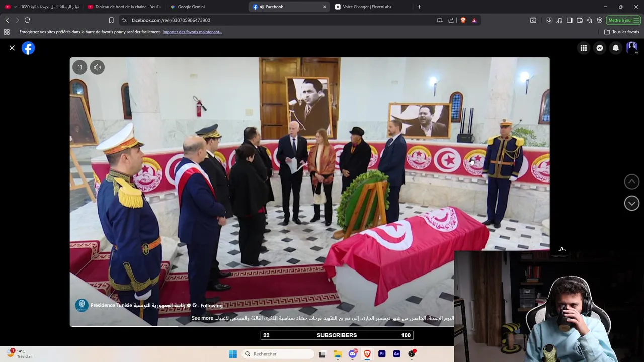This screenshot has width=644, height=362.
Task: Bookmark this page
Action: (x=111, y=20)
